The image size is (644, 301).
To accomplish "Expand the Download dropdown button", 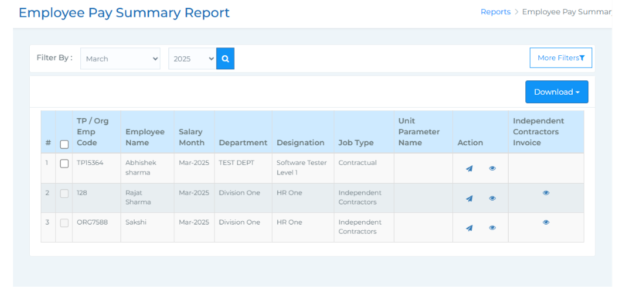I will click(557, 92).
